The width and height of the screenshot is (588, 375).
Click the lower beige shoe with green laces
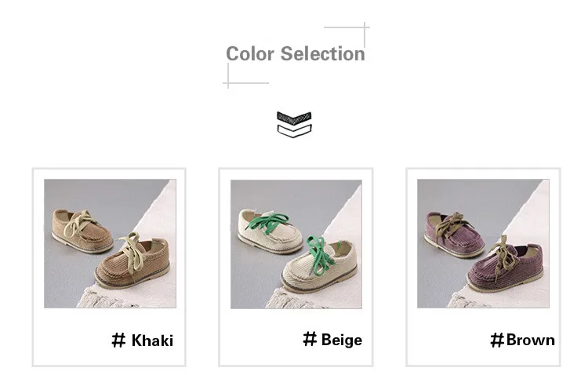click(319, 265)
